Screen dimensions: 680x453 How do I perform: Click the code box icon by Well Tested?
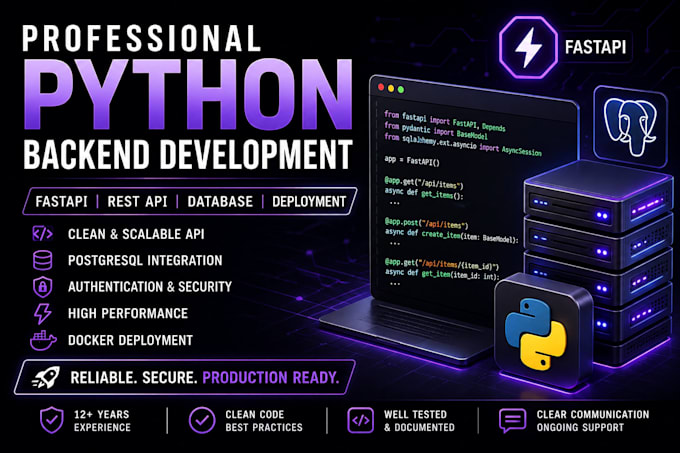click(x=360, y=420)
